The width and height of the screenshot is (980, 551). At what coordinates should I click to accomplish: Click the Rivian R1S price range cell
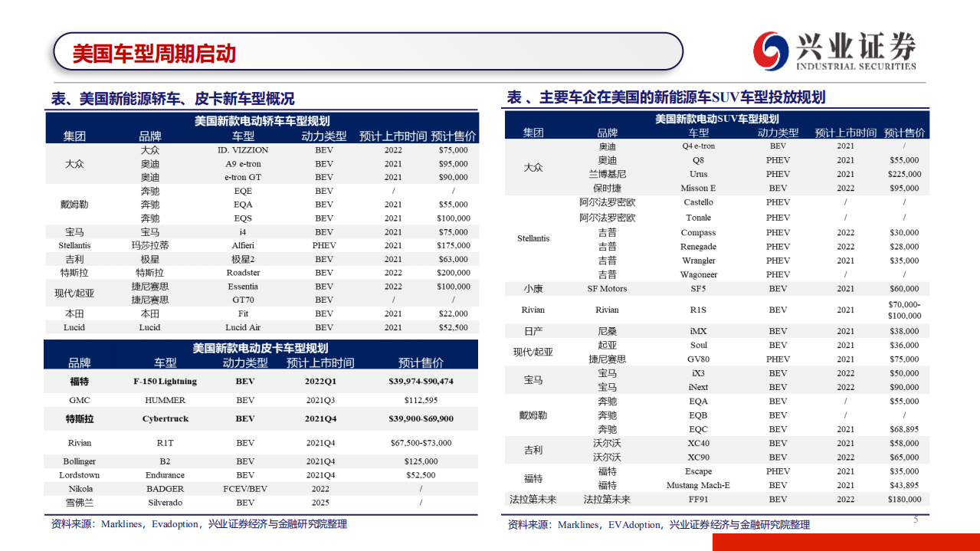pos(904,310)
